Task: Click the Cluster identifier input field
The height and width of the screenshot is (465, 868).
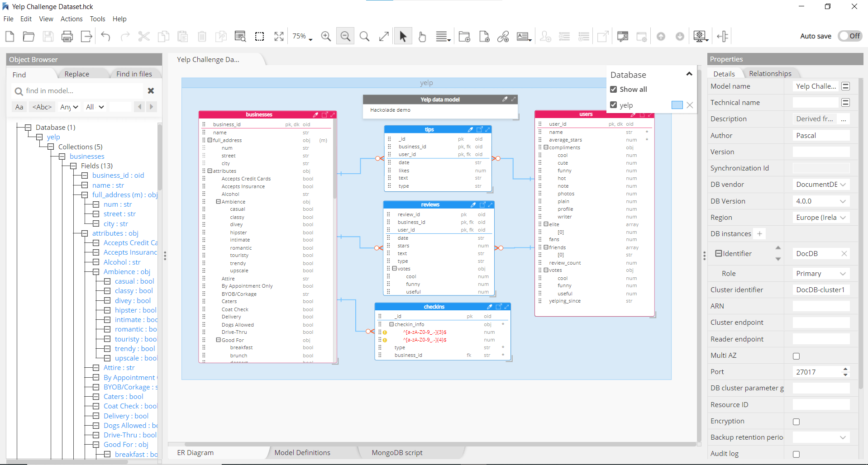Action: tap(821, 290)
